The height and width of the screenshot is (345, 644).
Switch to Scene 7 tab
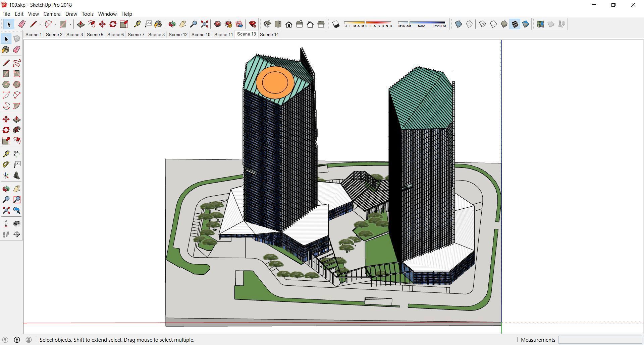point(136,34)
